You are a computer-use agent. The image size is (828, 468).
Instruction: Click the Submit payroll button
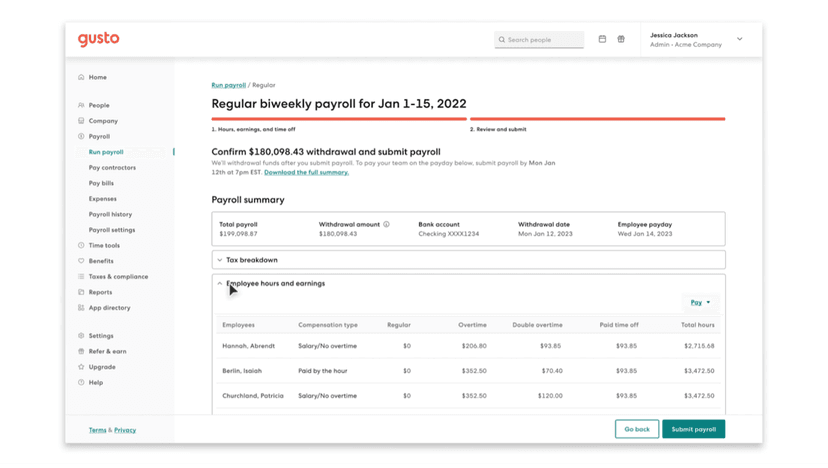click(x=693, y=429)
